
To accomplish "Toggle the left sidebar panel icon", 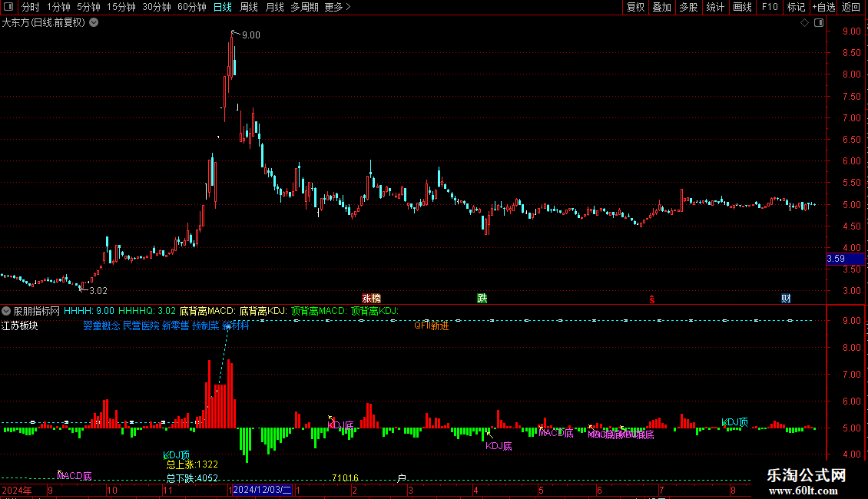I will click(8, 7).
